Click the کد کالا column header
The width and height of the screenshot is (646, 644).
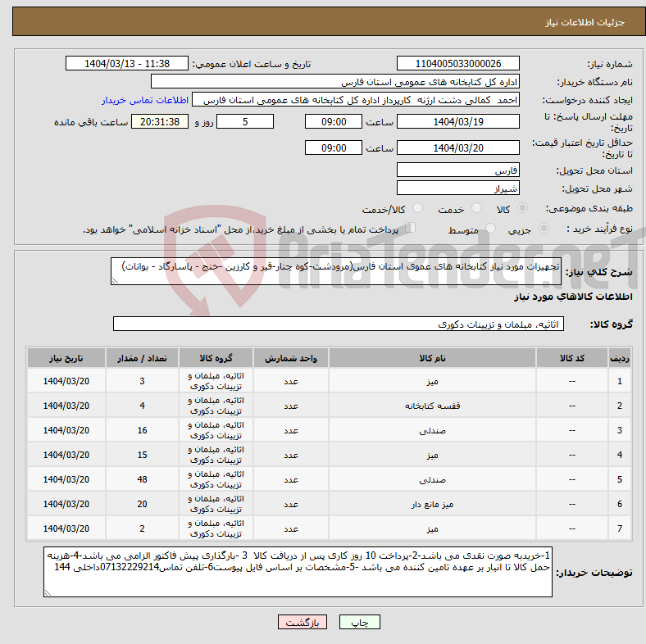pos(572,358)
